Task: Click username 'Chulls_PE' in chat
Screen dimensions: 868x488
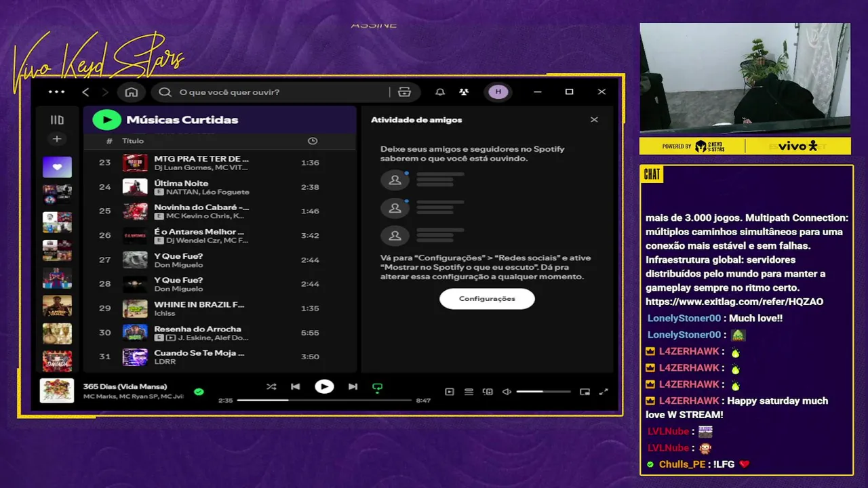Action: pyautogui.click(x=684, y=464)
